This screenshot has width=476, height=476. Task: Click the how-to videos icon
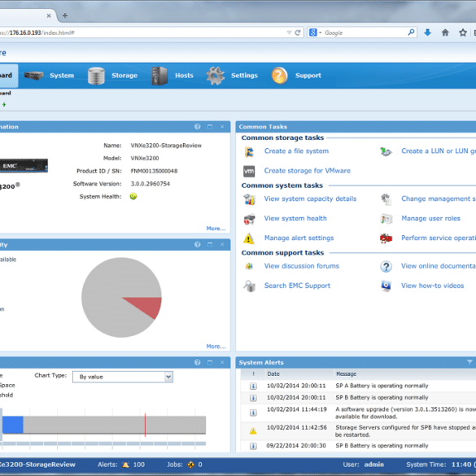386,286
